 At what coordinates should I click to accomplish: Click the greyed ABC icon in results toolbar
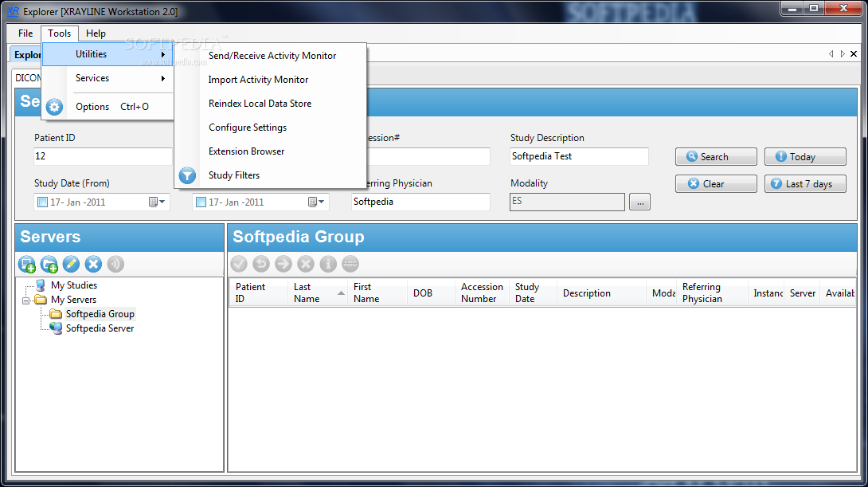pos(350,265)
